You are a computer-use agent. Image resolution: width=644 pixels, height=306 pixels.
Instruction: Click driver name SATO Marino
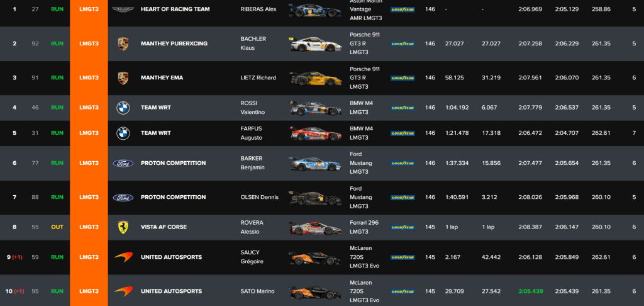click(x=257, y=291)
